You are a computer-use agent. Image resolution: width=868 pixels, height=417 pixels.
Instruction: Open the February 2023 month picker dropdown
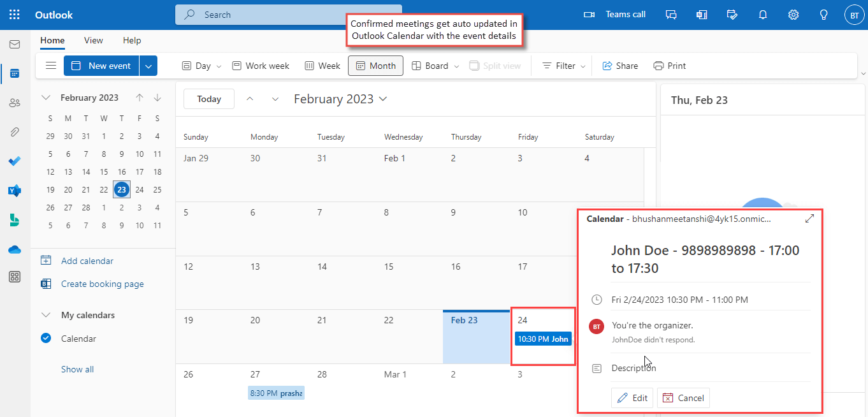[340, 99]
